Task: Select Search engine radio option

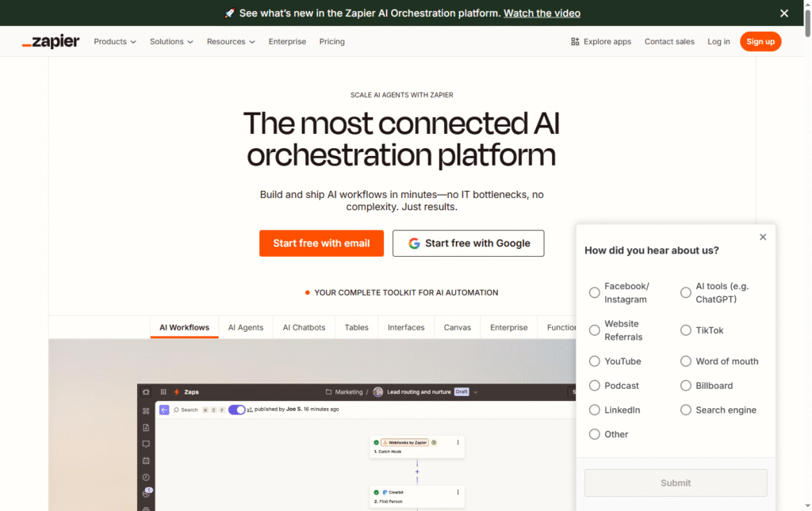Action: (686, 410)
